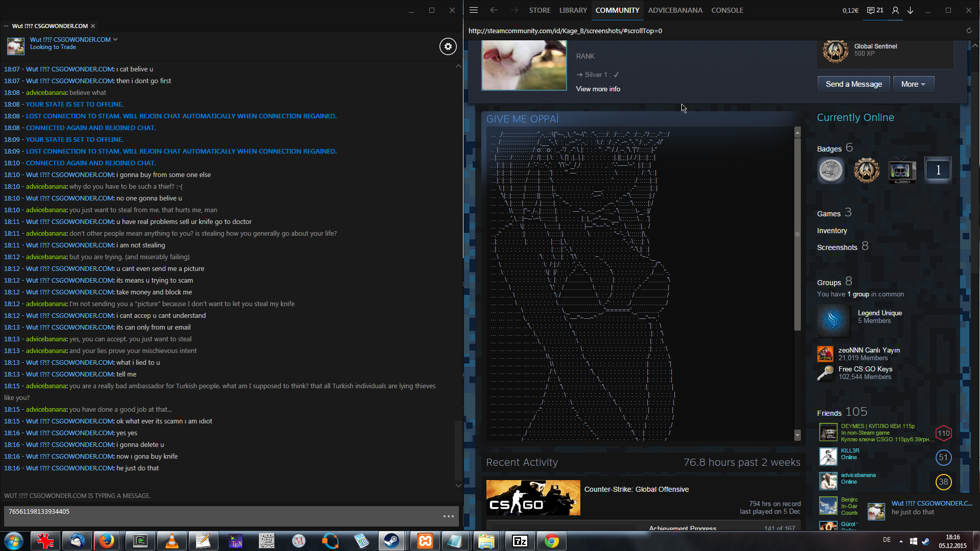Expand the More dropdown button
This screenshot has height=551, width=980.
[913, 84]
